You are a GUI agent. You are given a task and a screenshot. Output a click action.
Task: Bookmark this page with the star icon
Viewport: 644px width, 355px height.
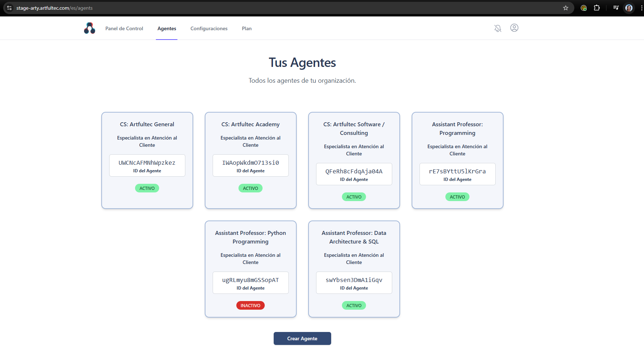coord(566,8)
